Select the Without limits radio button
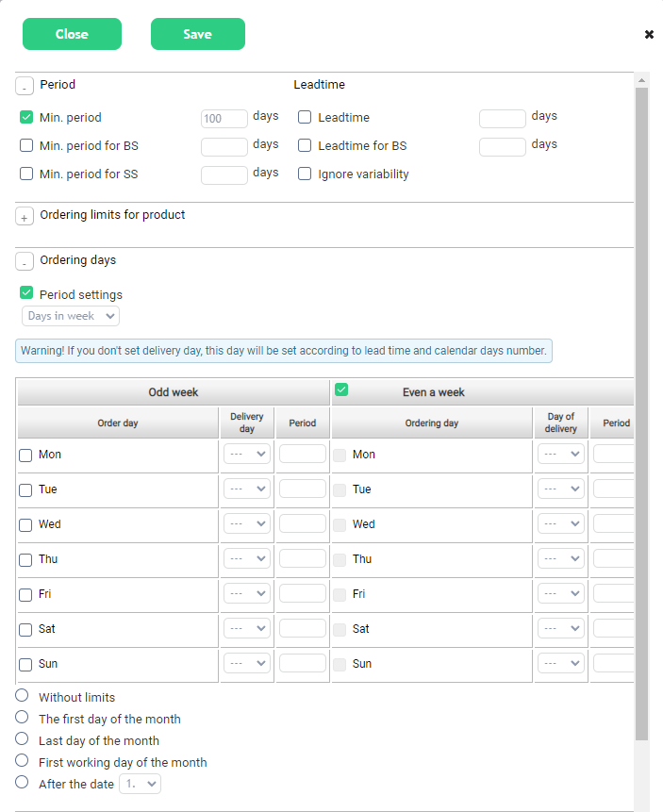 23,696
